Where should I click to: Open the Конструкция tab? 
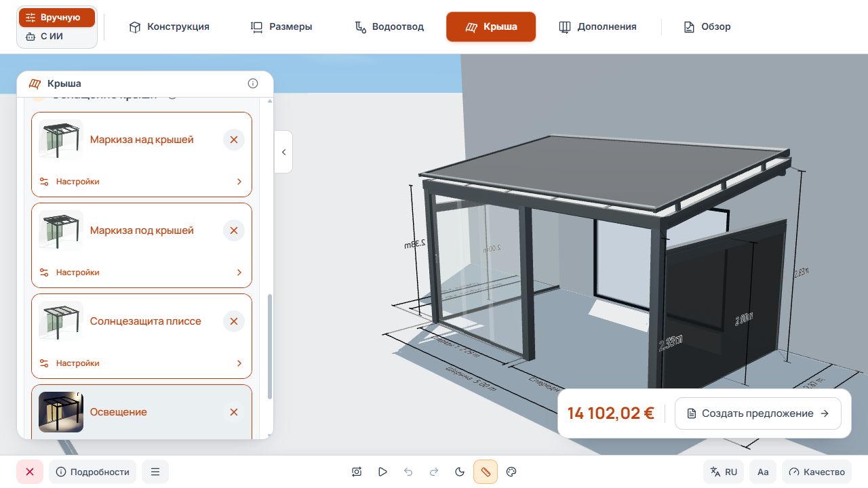(x=170, y=27)
